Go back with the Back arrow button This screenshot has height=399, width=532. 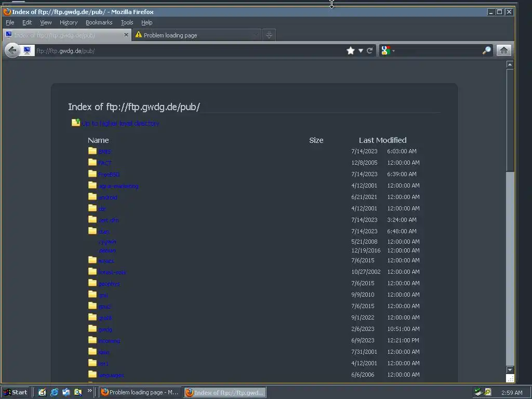click(x=12, y=51)
